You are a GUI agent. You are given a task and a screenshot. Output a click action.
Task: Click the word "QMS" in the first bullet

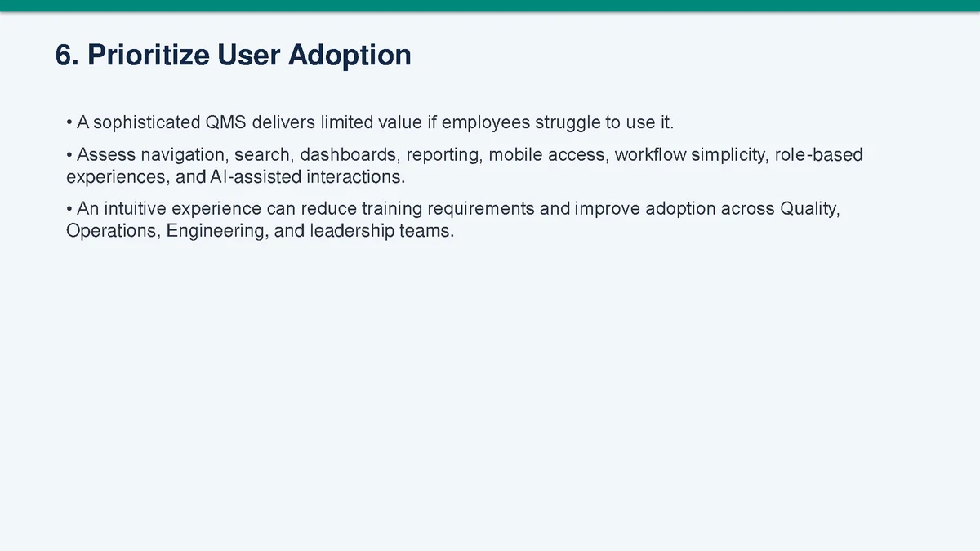tap(224, 123)
